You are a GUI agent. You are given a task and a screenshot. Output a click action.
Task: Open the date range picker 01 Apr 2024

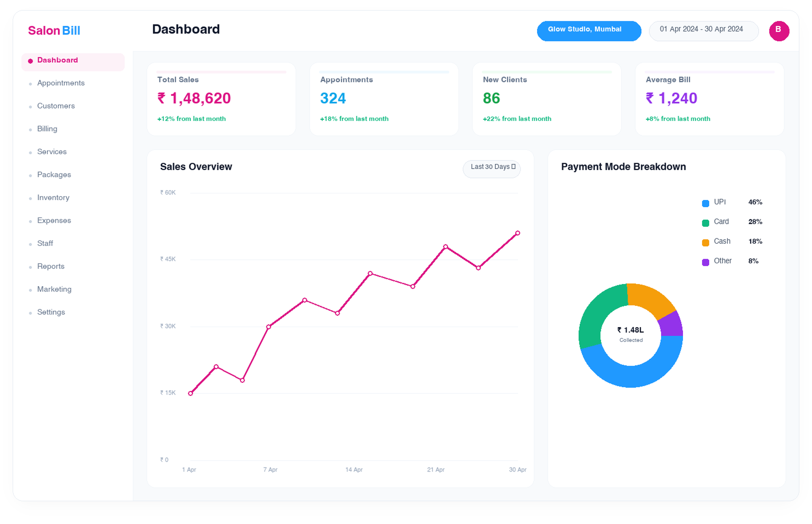[x=704, y=31]
